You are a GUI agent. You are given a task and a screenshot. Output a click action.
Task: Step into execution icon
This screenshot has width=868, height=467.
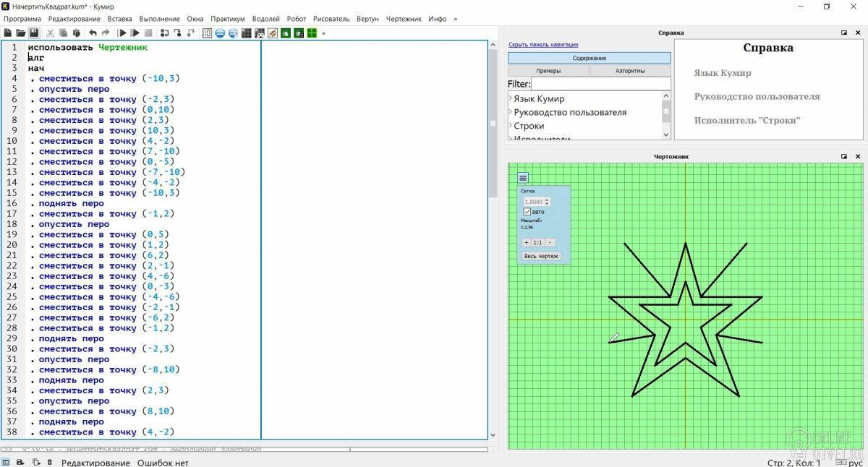tap(177, 33)
